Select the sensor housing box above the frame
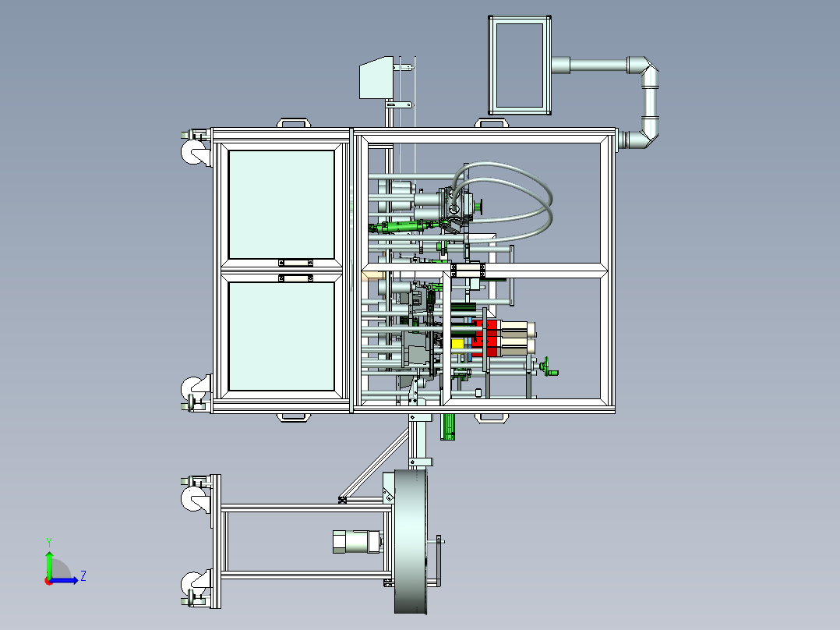The image size is (840, 630). [x=376, y=78]
